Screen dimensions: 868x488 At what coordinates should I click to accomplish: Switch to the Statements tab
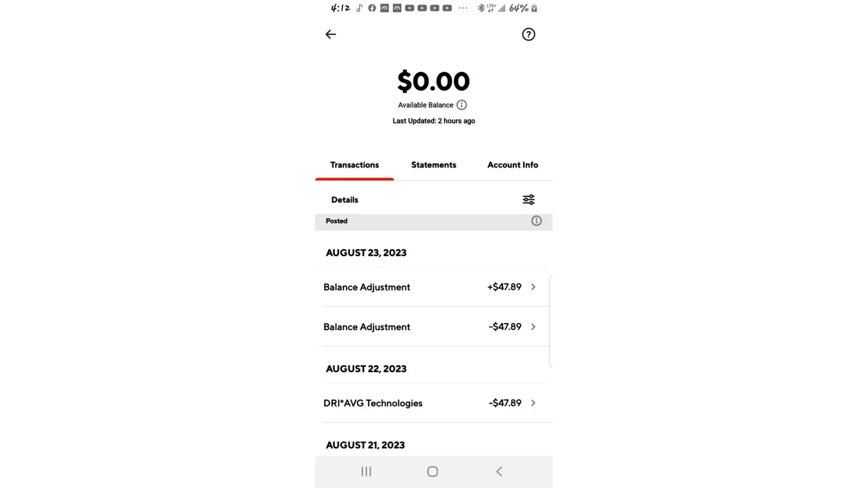pyautogui.click(x=434, y=165)
